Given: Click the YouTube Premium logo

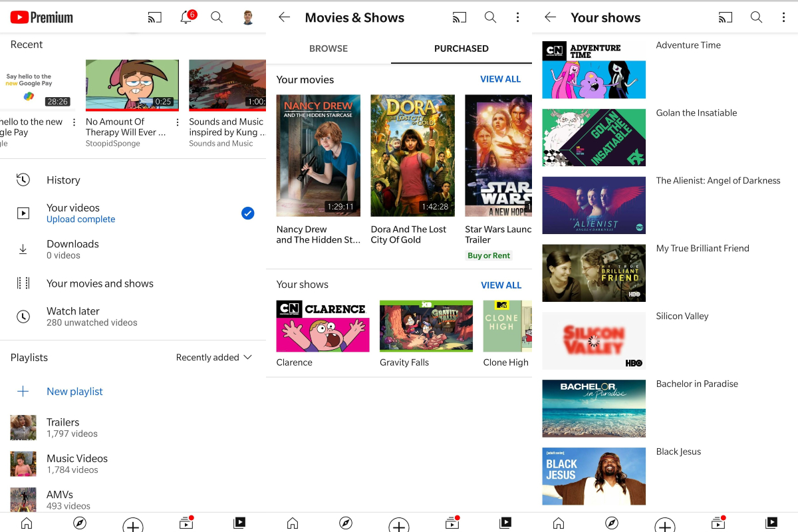Looking at the screenshot, I should 42,18.
